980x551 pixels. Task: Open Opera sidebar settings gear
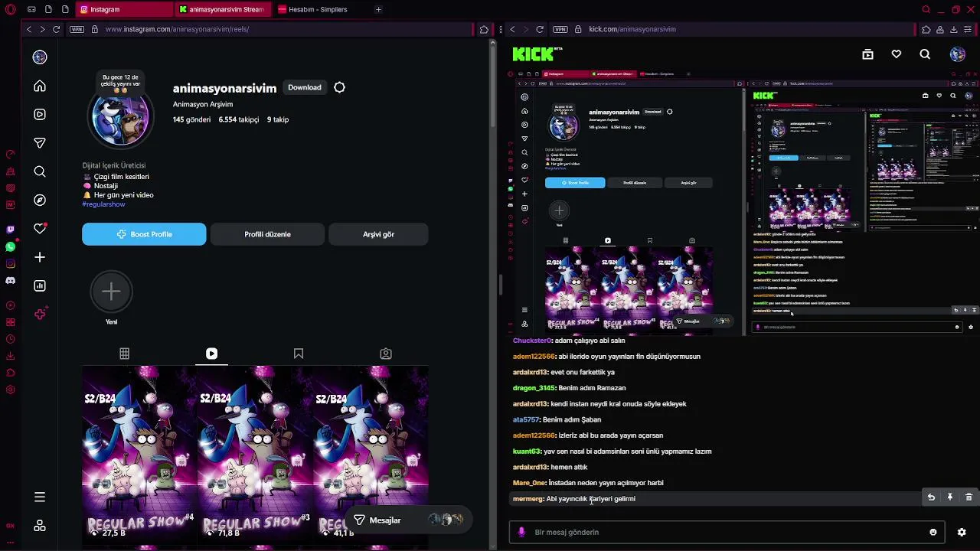pyautogui.click(x=10, y=390)
